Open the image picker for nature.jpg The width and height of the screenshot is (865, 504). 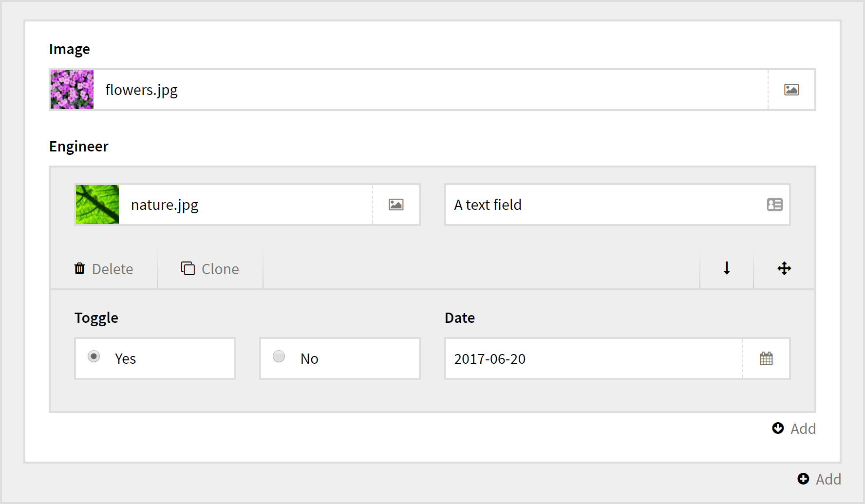coord(396,205)
